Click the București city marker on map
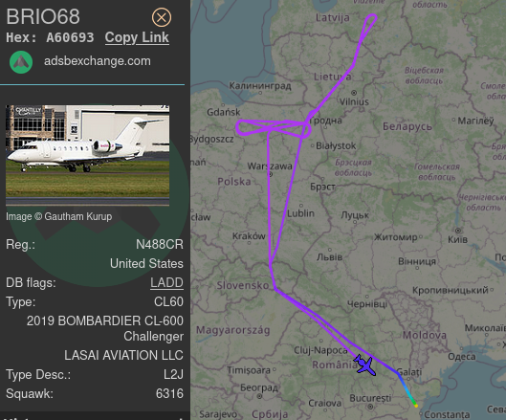The image size is (506, 420). (370, 407)
